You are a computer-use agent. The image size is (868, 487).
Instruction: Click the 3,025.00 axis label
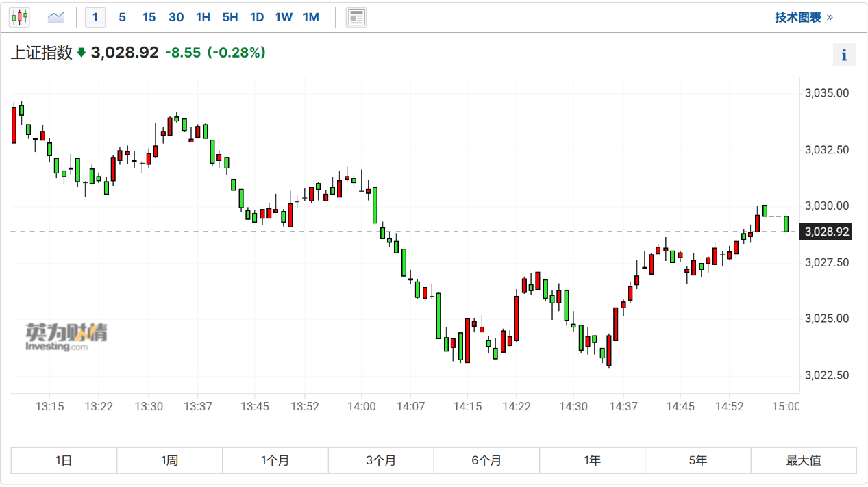827,319
